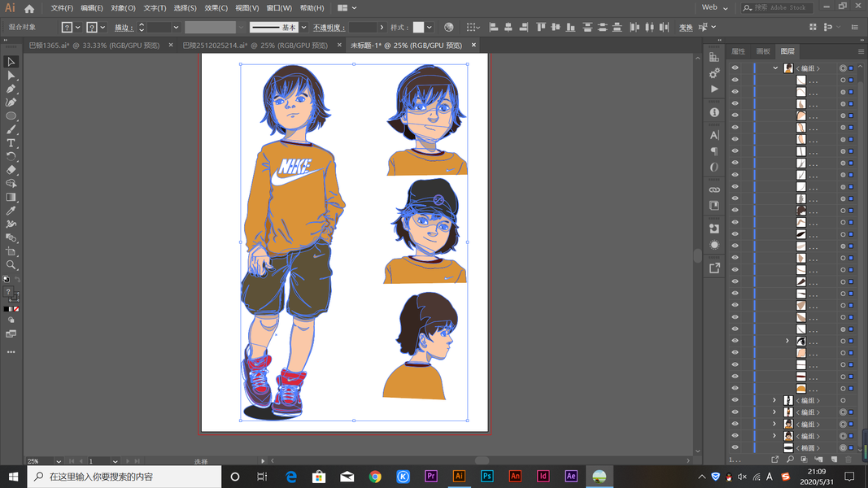The height and width of the screenshot is (488, 868).
Task: Open the 对象(O) menu
Action: click(123, 8)
